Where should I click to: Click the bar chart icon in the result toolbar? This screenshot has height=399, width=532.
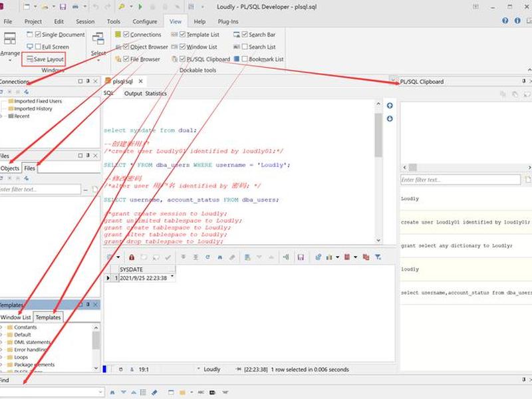coord(329,257)
